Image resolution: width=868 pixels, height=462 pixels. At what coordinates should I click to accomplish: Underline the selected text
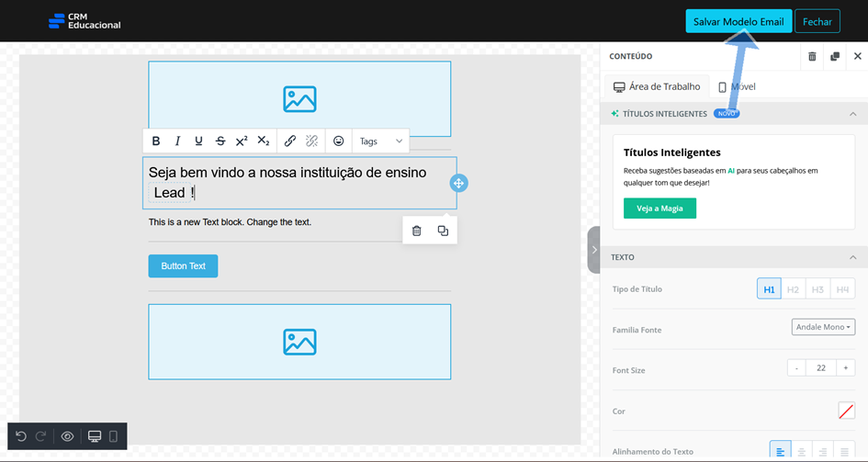coord(198,141)
